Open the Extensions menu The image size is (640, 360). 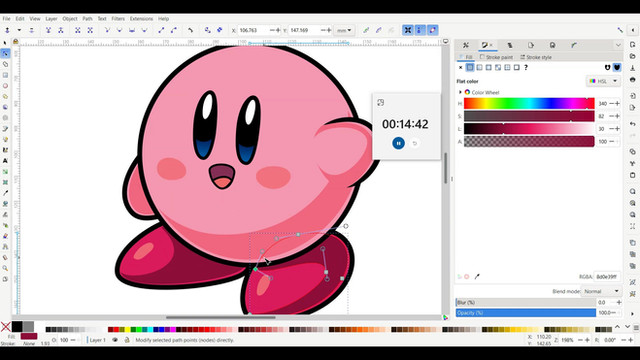tap(141, 19)
